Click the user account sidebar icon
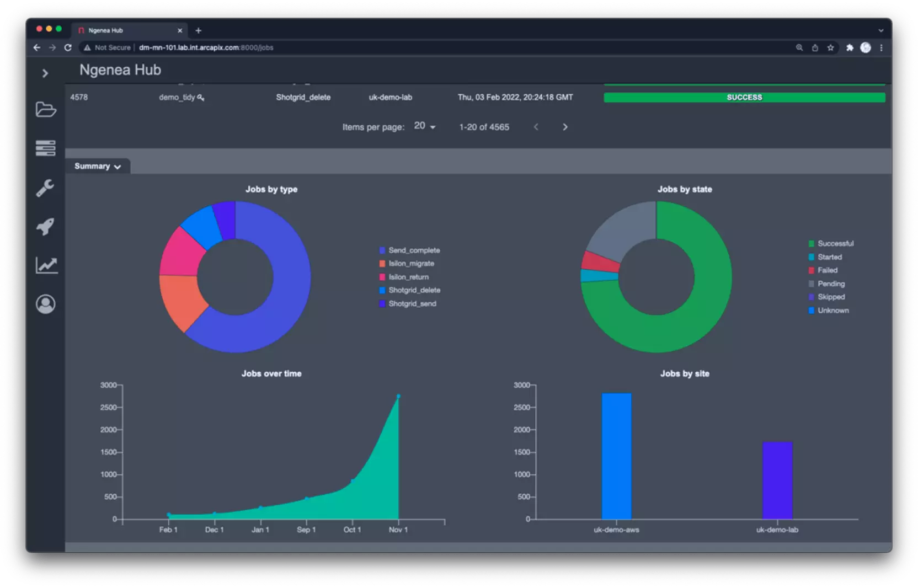The width and height of the screenshot is (918, 588). pyautogui.click(x=46, y=304)
